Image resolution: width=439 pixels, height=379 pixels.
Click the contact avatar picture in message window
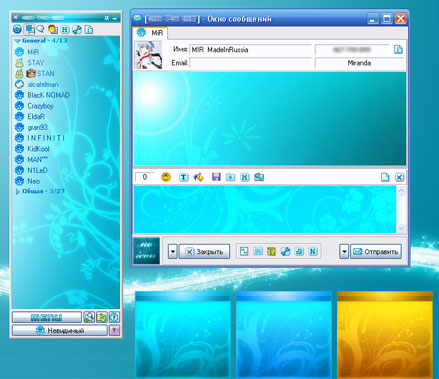pyautogui.click(x=148, y=55)
